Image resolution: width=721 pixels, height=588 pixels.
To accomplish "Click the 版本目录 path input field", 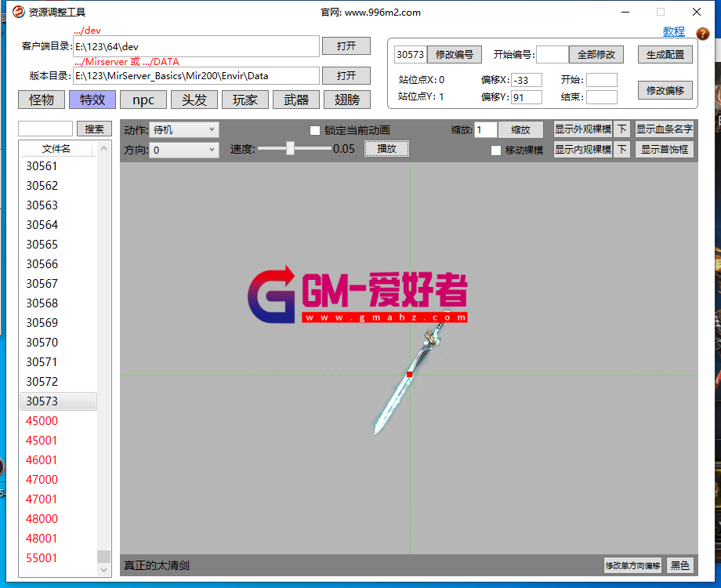I will 197,76.
